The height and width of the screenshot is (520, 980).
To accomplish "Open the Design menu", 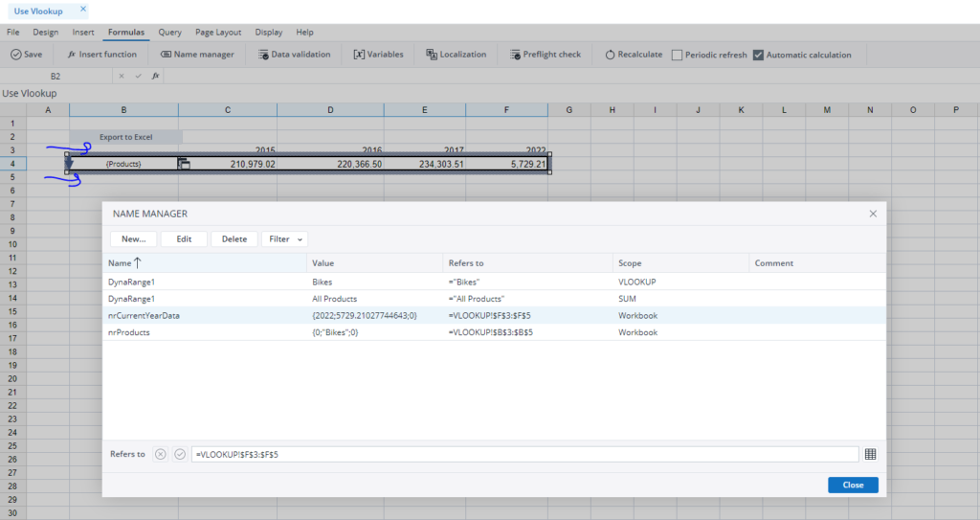I will pos(46,32).
